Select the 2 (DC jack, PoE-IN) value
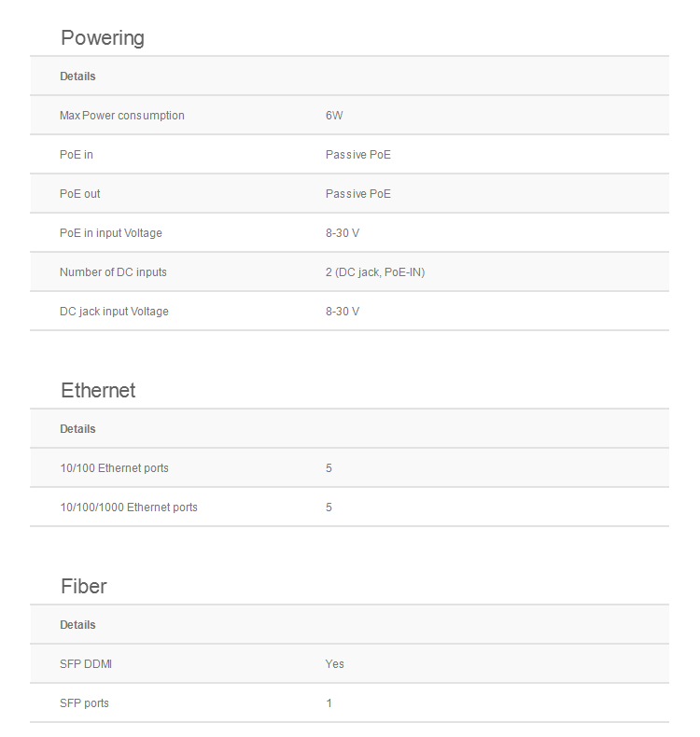Viewport: 700px width, 737px height. tap(375, 272)
